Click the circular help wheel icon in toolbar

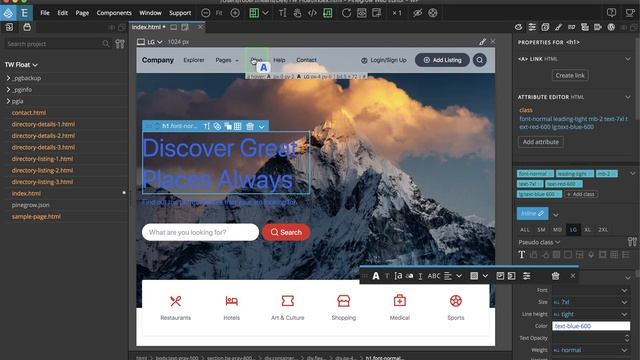click(x=433, y=13)
